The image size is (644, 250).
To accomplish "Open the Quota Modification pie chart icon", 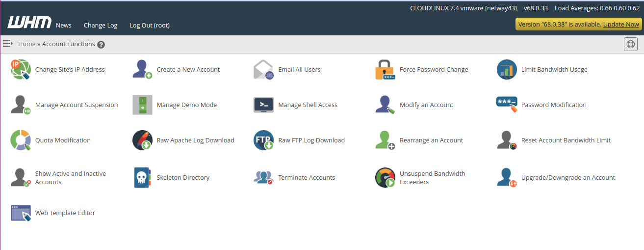I will click(x=21, y=140).
